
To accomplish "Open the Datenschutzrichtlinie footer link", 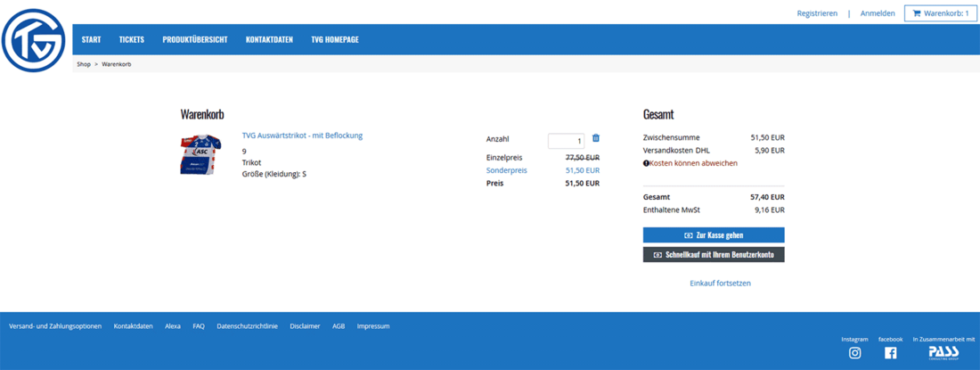I will 248,326.
